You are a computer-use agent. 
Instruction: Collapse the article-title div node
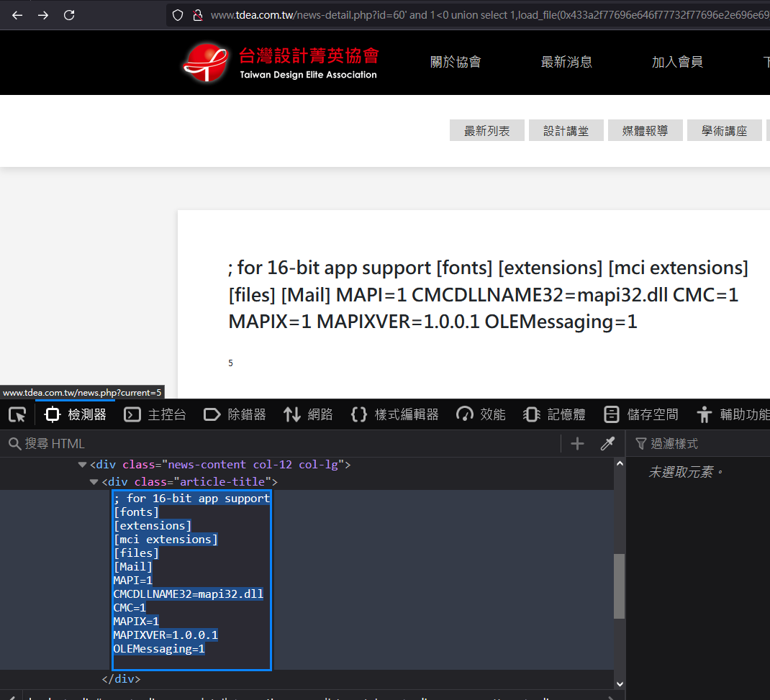[x=94, y=481]
